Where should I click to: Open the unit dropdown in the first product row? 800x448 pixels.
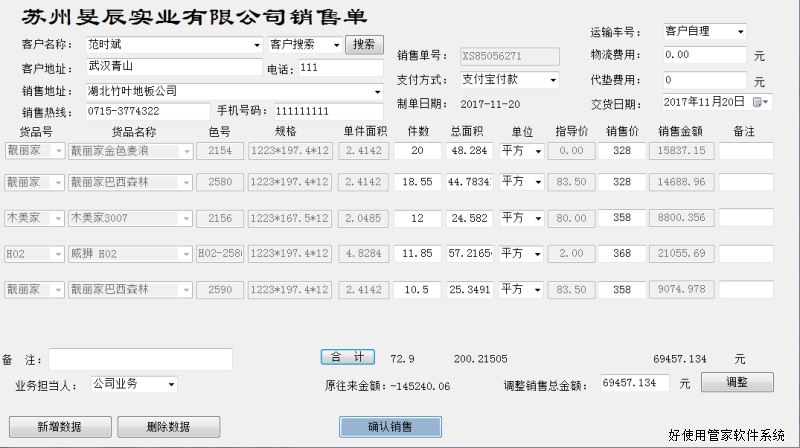538,151
